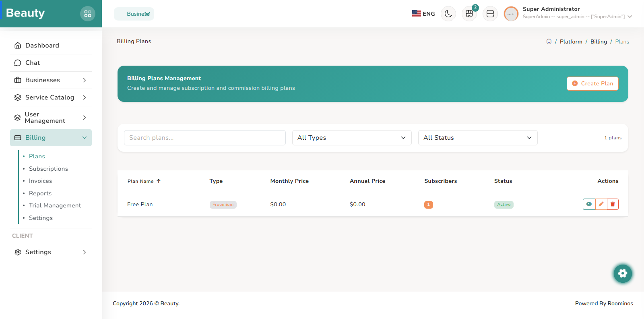The width and height of the screenshot is (644, 319).
Task: Open Billing breadcrumb link
Action: pyautogui.click(x=599, y=41)
